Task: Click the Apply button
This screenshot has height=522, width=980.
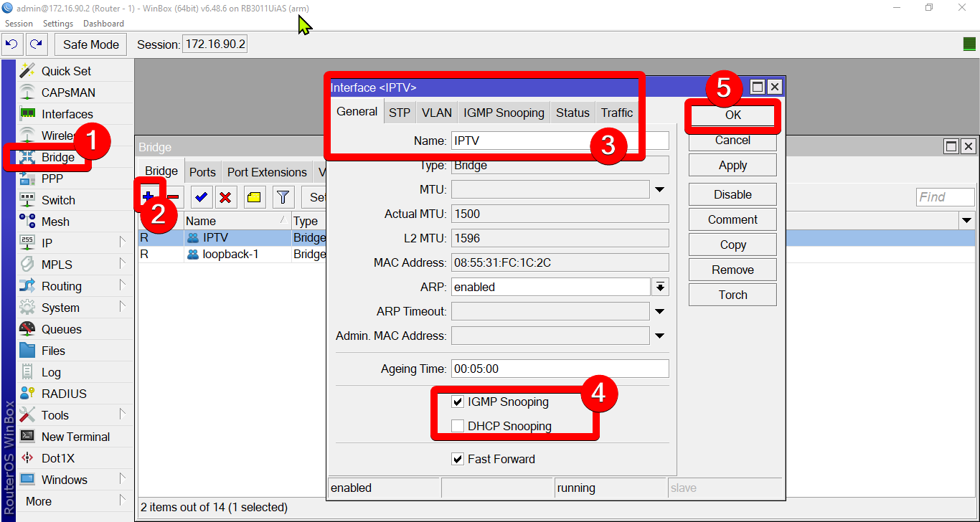Action: (x=732, y=165)
